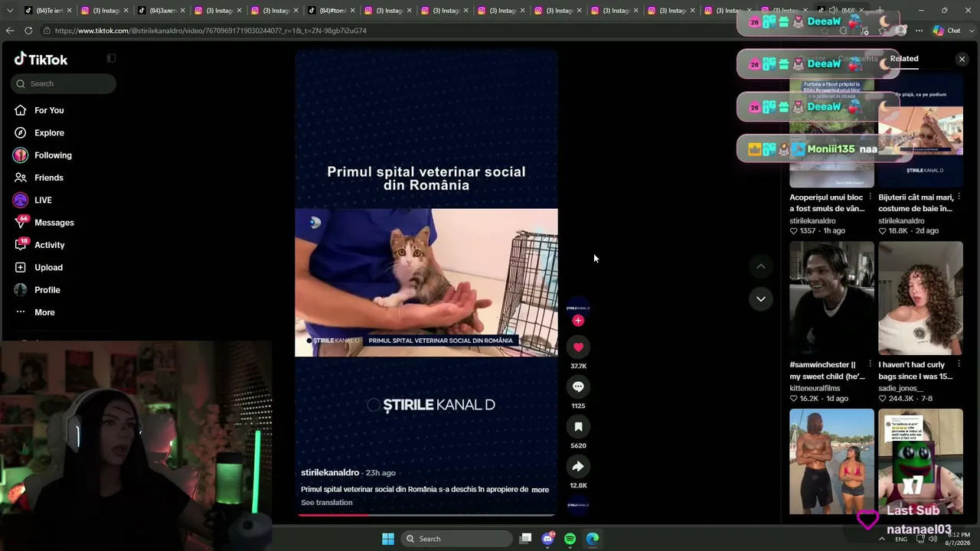
Task: Open the video's comments
Action: [x=578, y=387]
